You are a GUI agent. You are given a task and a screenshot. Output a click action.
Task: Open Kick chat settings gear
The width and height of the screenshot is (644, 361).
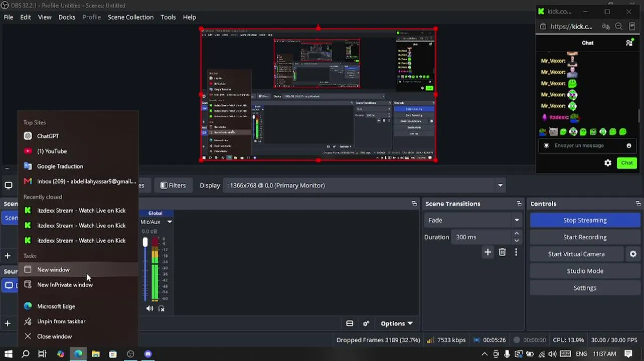click(608, 163)
